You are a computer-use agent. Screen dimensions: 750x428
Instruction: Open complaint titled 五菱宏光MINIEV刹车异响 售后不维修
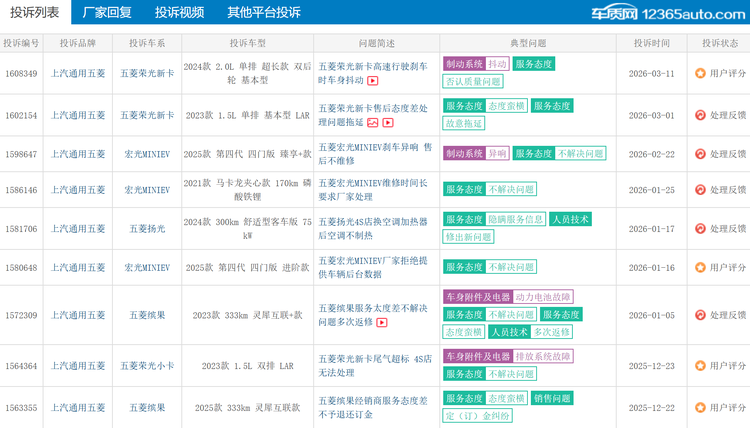click(375, 154)
